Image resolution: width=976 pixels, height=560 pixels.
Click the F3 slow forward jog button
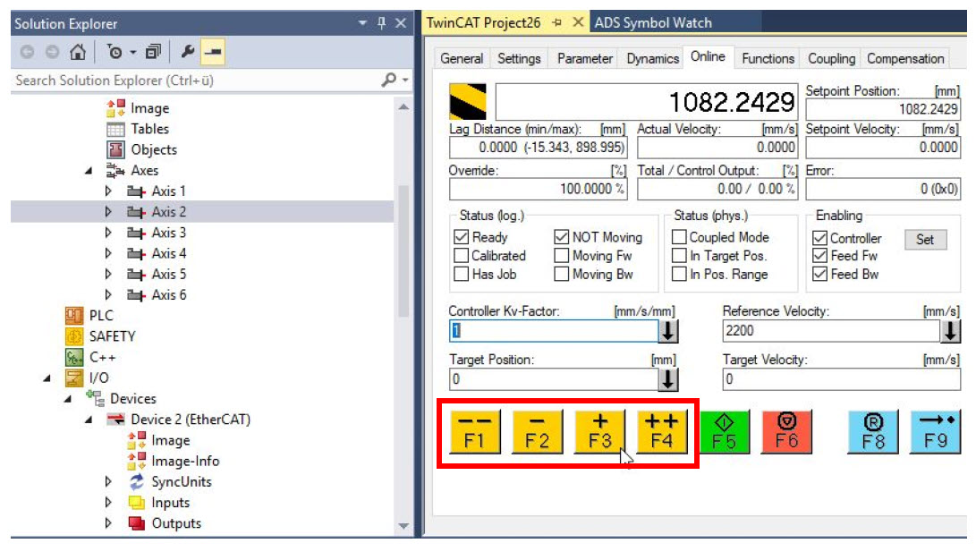tap(599, 431)
